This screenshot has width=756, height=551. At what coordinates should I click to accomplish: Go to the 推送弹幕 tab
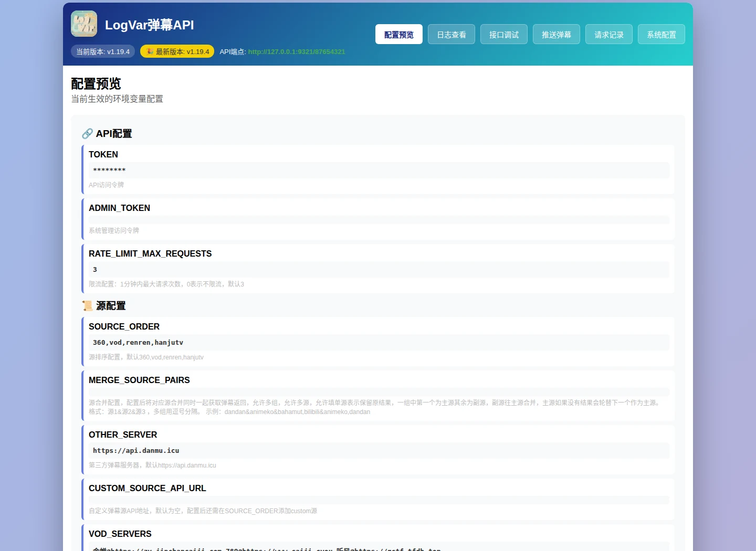pyautogui.click(x=556, y=34)
